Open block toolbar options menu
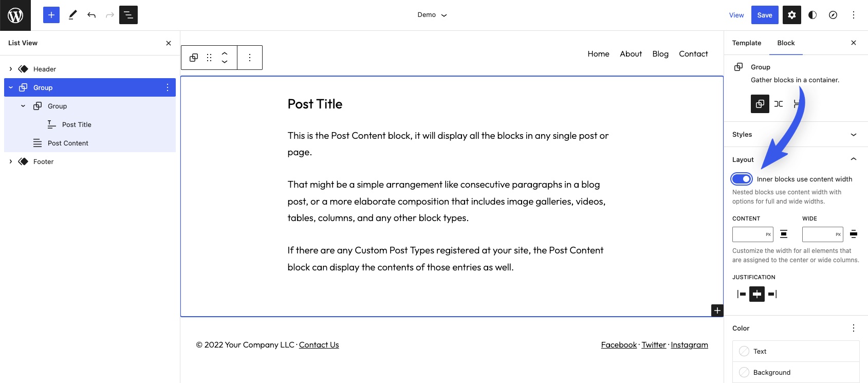Image resolution: width=868 pixels, height=383 pixels. [x=250, y=58]
